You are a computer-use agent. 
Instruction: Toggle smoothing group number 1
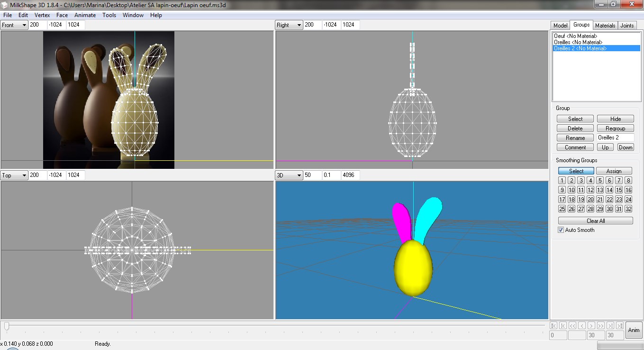pyautogui.click(x=562, y=180)
